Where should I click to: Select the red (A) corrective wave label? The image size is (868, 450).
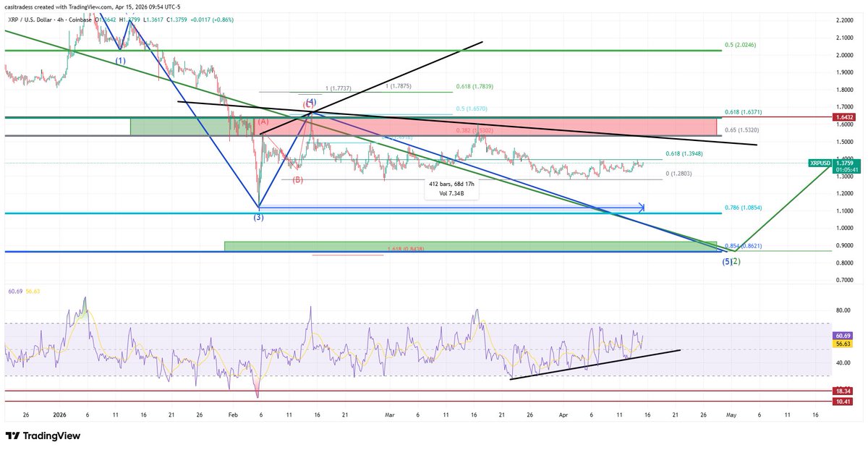click(263, 122)
